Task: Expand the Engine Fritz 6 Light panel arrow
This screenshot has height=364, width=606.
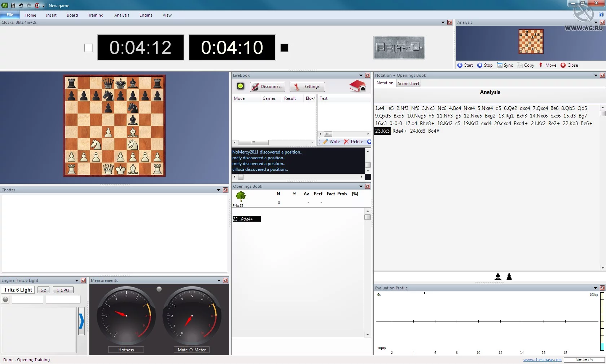Action: point(76,280)
